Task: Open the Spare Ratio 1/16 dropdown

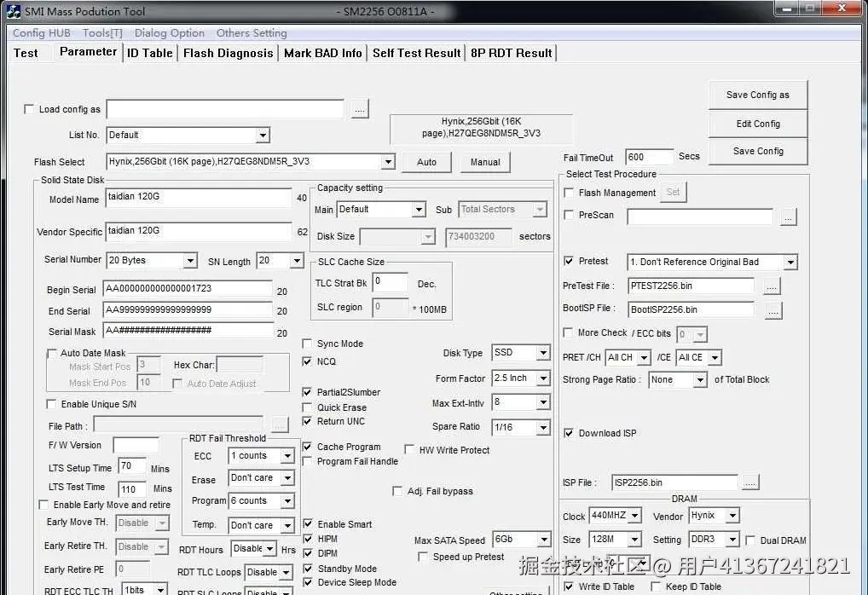Action: pyautogui.click(x=520, y=427)
